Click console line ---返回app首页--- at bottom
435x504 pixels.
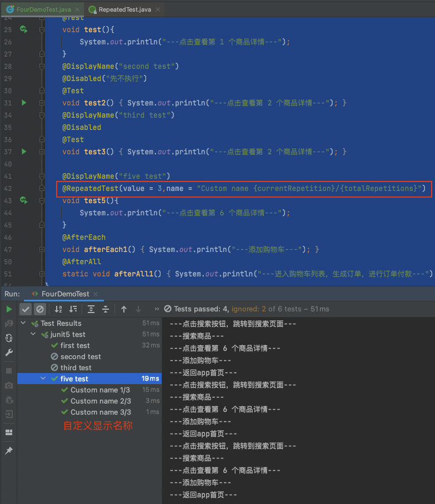point(203,495)
